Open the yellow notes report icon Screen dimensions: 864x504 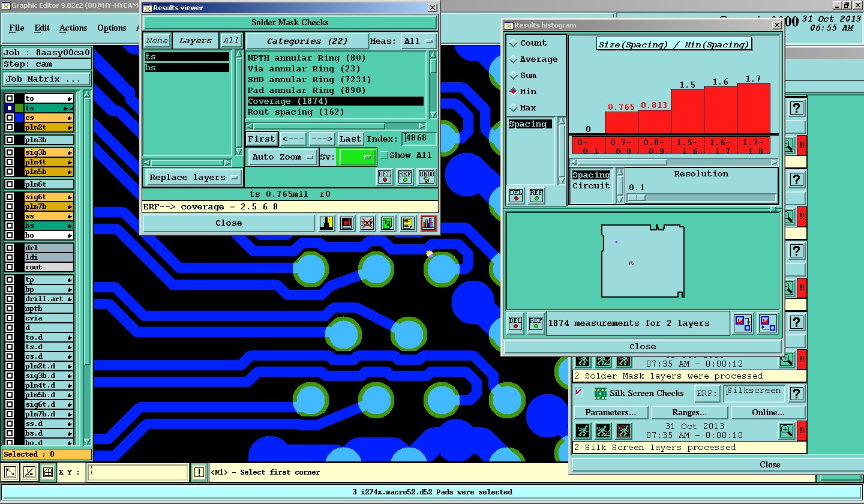pos(408,223)
